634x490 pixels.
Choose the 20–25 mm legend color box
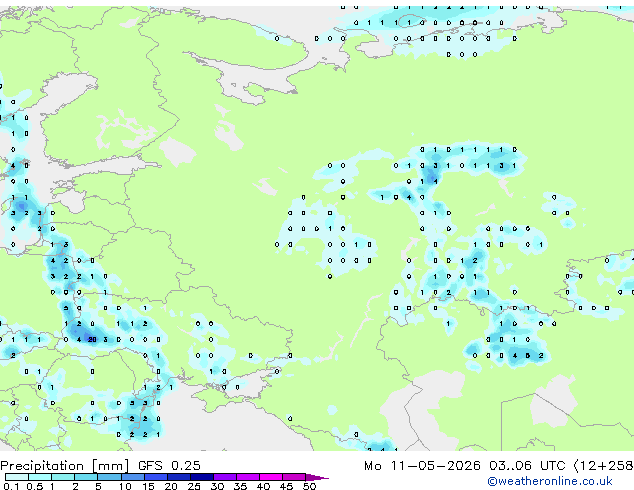tap(178, 477)
